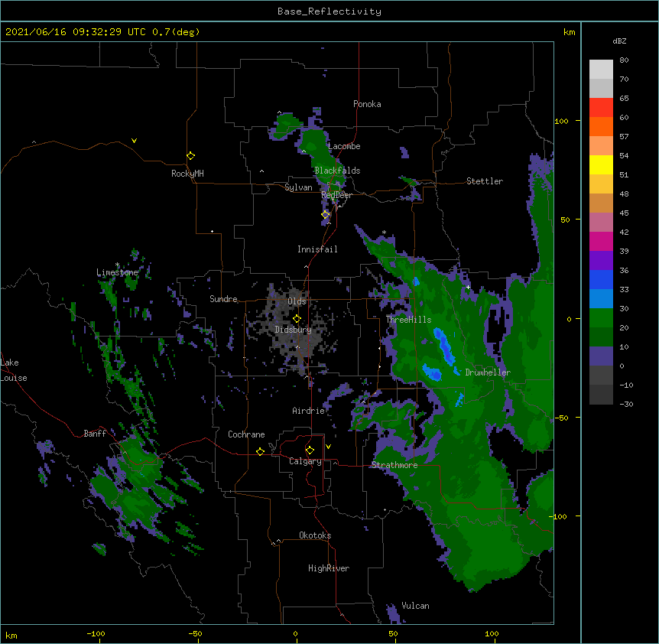Select the yellow diamond marker south of RedDeer
The width and height of the screenshot is (659, 644).
(x=326, y=215)
